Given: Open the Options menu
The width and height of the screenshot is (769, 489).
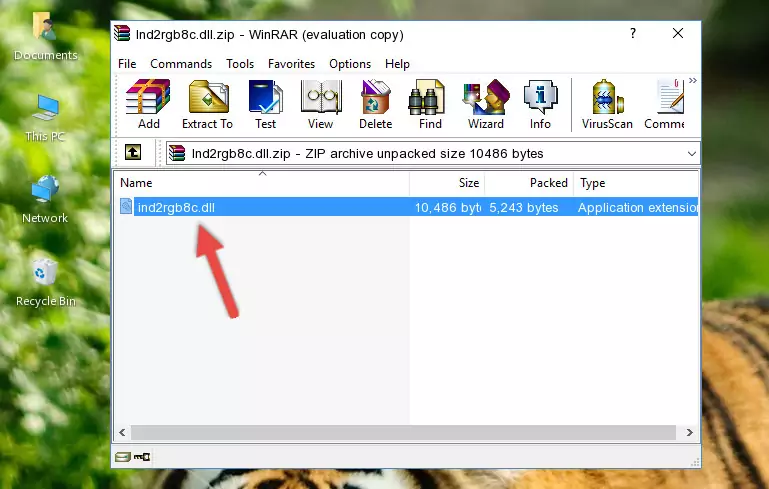Looking at the screenshot, I should [350, 64].
